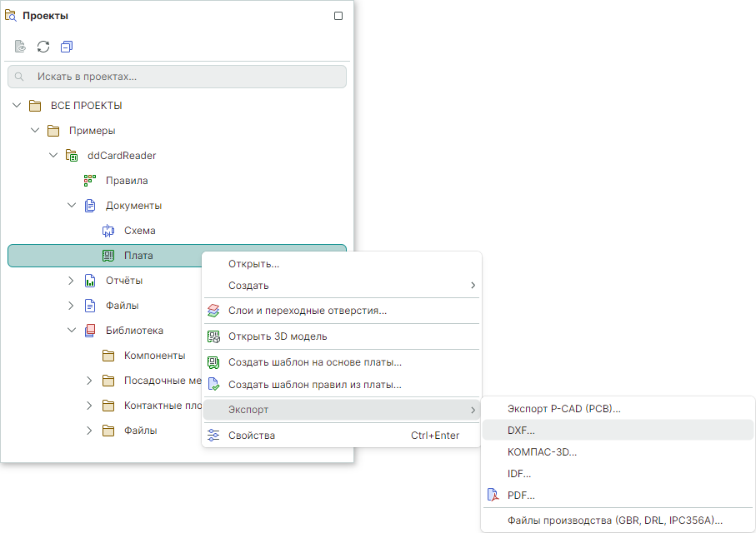756x533 pixels.
Task: Click the Схема schematic document icon
Action: click(x=108, y=231)
